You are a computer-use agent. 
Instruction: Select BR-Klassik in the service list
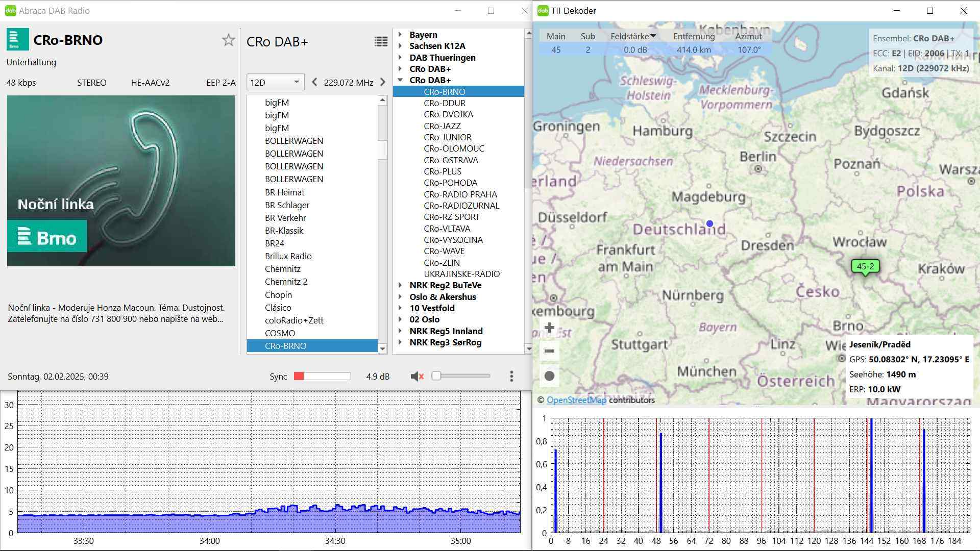tap(284, 231)
